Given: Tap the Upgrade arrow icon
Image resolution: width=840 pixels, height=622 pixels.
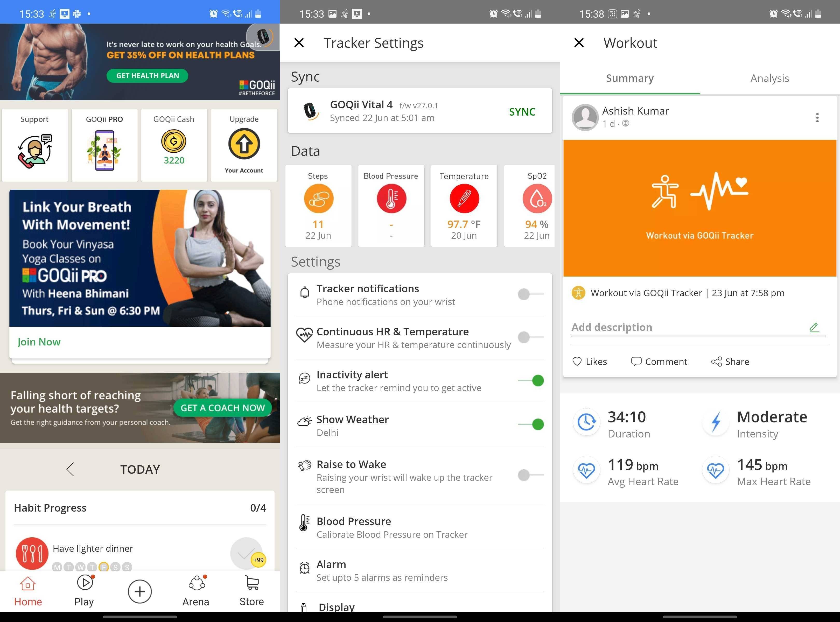Looking at the screenshot, I should coord(244,144).
